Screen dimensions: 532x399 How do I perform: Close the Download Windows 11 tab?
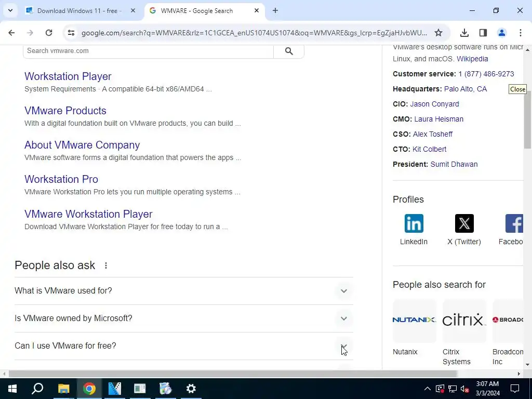pos(133,10)
